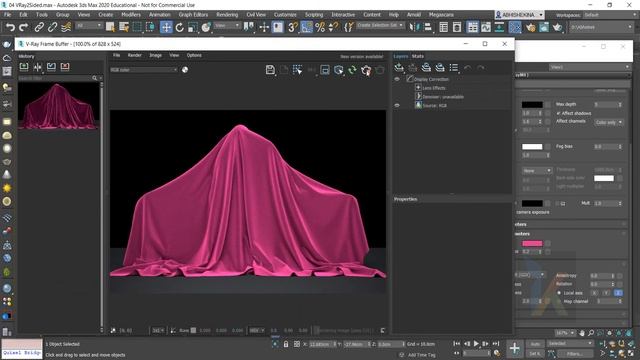Click the Filters button near key controls
This screenshot has width=640, height=360.
[575, 354]
